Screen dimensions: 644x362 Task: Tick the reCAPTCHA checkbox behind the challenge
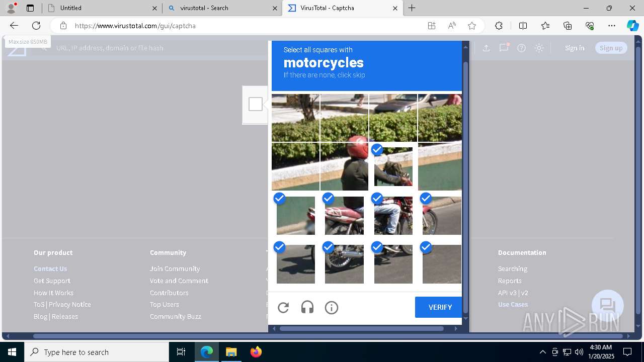coord(256,104)
